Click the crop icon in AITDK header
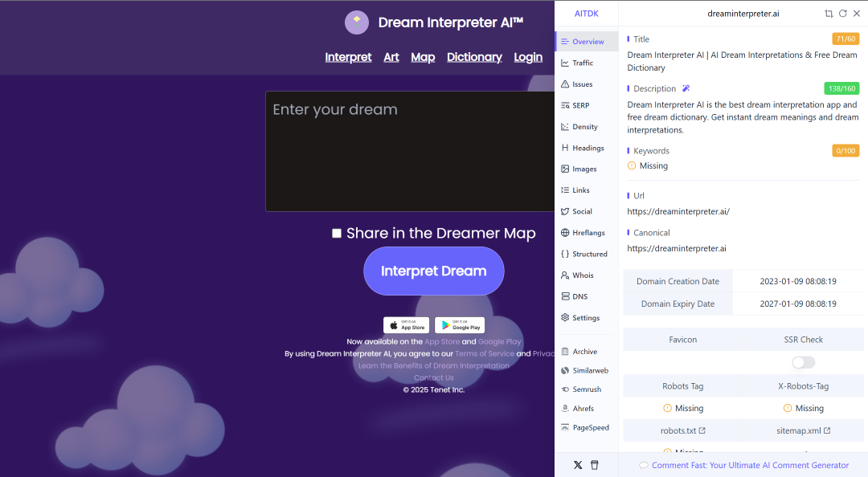The image size is (868, 477). [x=829, y=14]
